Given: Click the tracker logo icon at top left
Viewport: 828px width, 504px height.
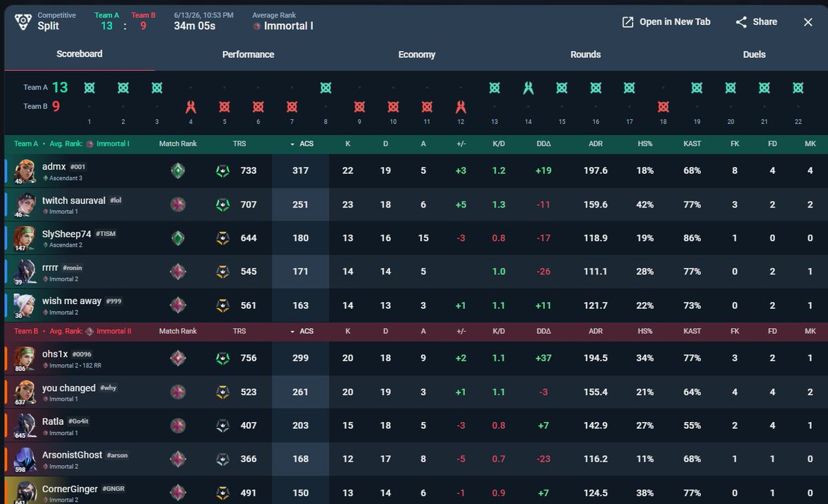Looking at the screenshot, I should pyautogui.click(x=23, y=21).
